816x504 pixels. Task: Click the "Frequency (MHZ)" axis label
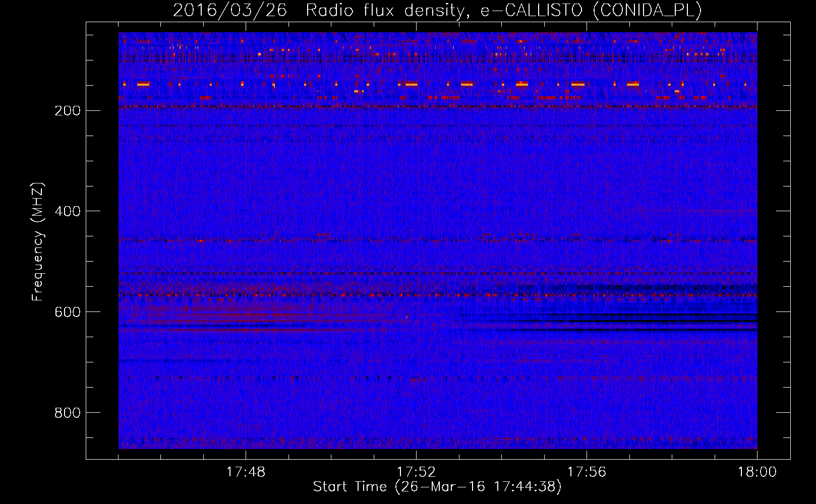click(x=38, y=241)
